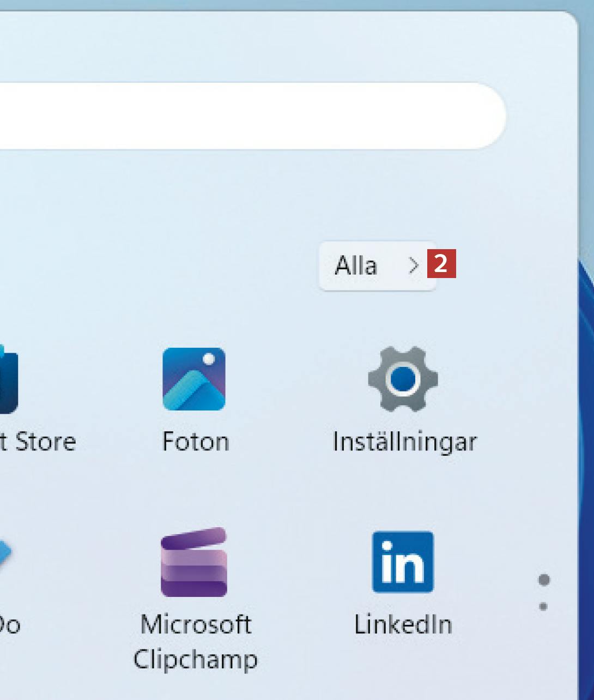This screenshot has width=594, height=700.
Task: Launch Inställningar via the gear icon
Action: pyautogui.click(x=403, y=379)
